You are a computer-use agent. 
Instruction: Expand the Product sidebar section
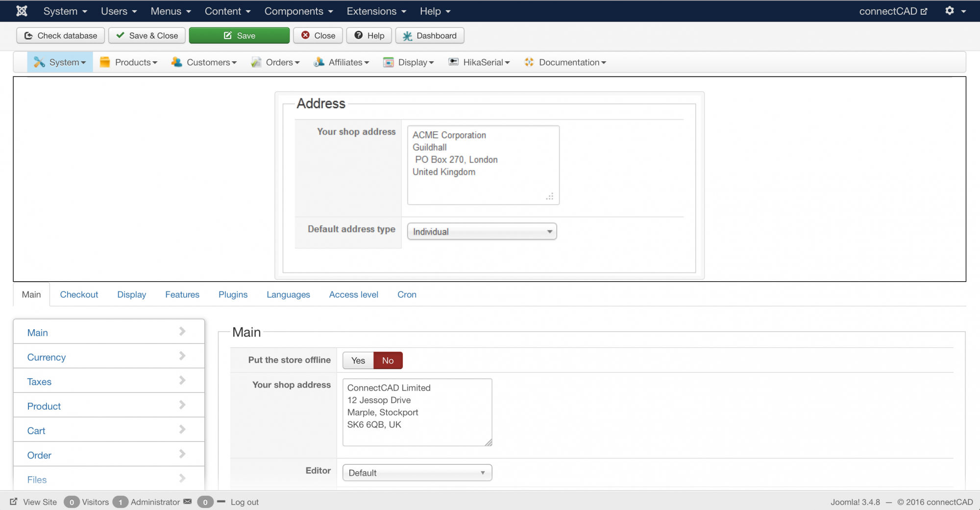(109, 406)
